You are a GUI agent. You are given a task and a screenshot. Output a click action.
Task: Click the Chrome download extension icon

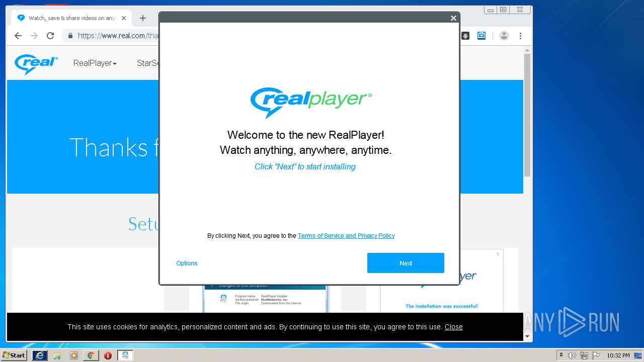pos(465,36)
